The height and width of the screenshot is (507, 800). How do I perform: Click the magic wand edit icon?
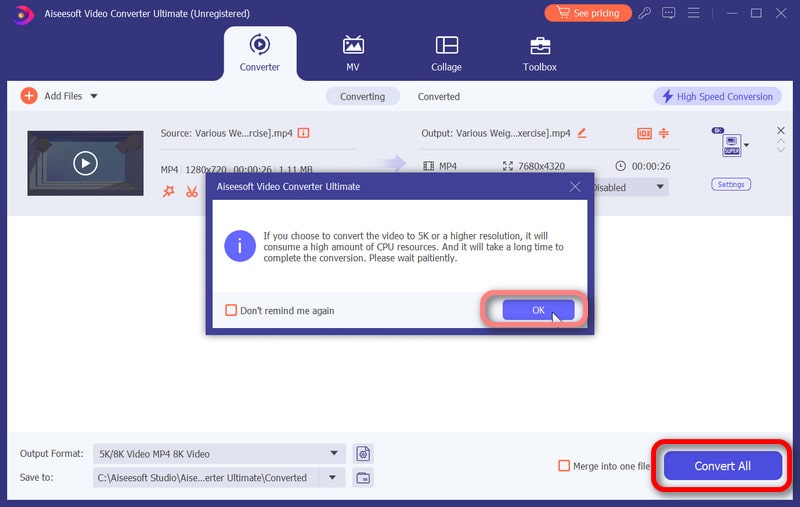pos(168,191)
